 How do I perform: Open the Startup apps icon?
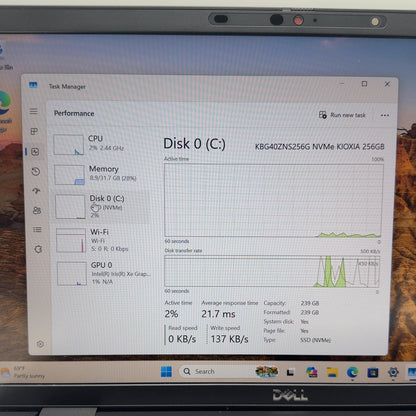tap(36, 191)
